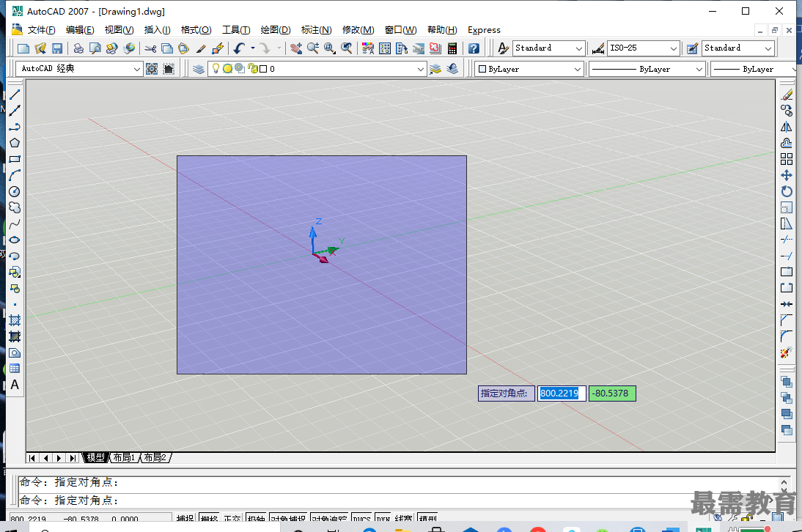This screenshot has height=532, width=802.
Task: Toggle DYN dynamic input in status bar
Action: tap(383, 518)
